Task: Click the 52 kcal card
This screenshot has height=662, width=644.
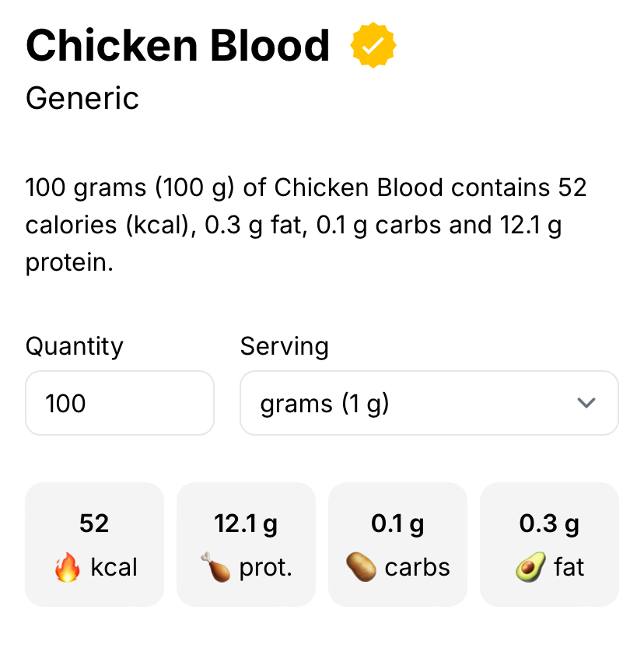Action: [95, 545]
